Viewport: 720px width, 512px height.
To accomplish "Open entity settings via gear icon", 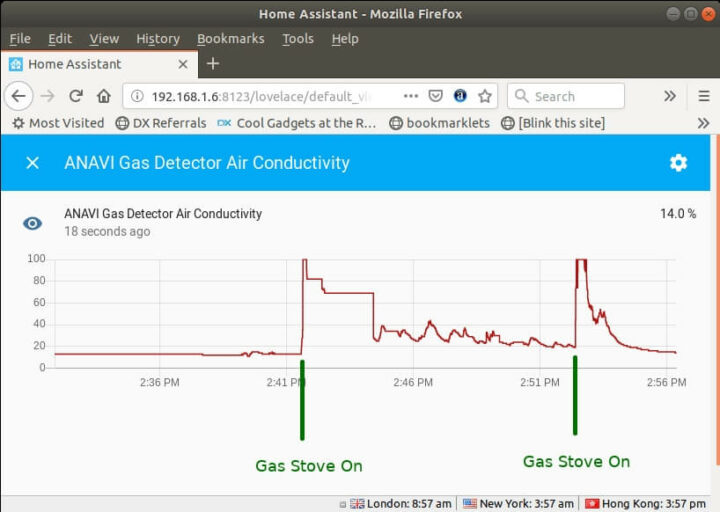I will (678, 163).
